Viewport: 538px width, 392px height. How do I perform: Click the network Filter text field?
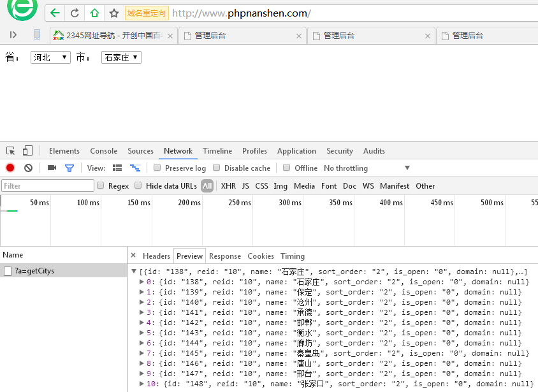click(48, 185)
